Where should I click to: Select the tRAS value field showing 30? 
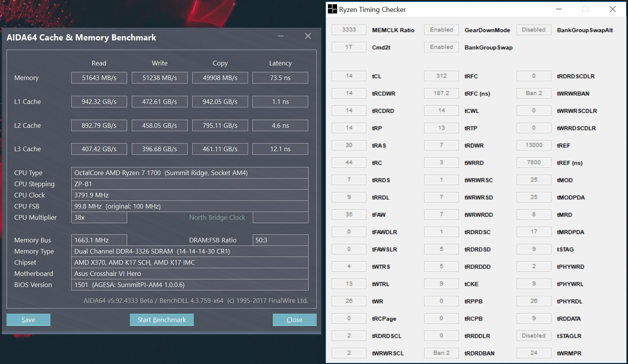349,145
